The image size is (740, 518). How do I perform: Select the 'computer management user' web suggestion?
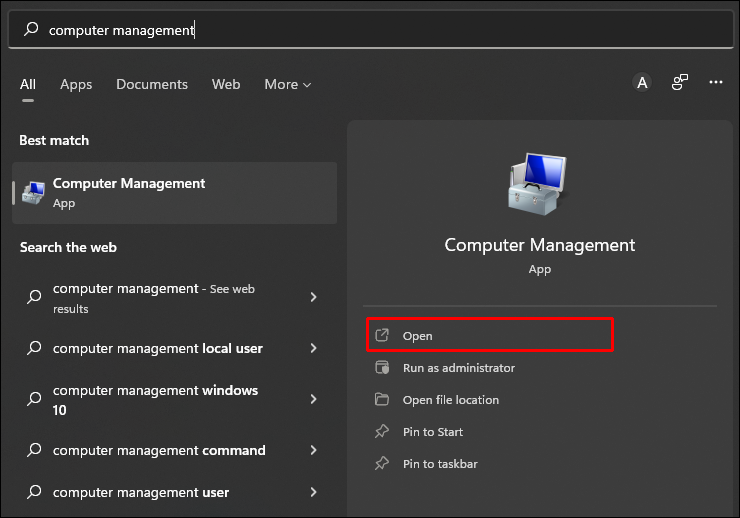141,492
